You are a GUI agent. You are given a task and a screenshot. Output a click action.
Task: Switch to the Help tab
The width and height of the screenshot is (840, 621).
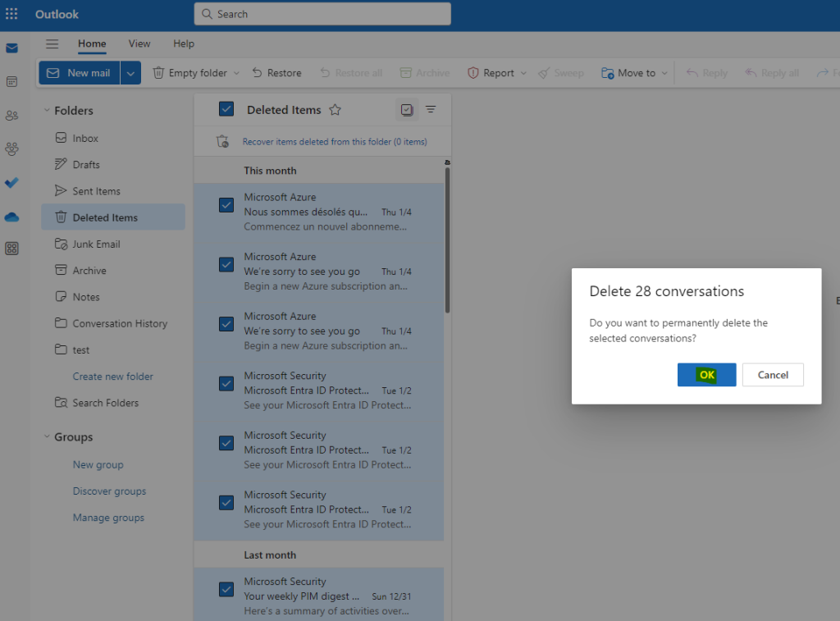[184, 43]
